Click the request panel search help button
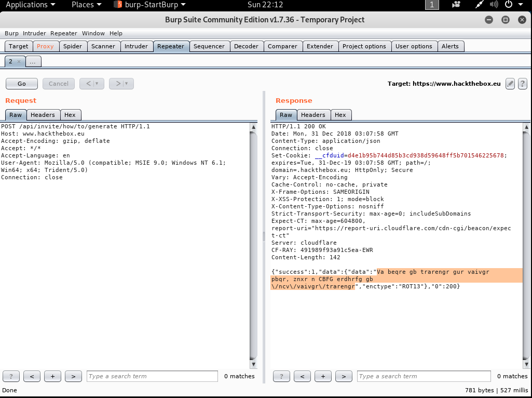Screen dimensions: 532x398 (11, 376)
